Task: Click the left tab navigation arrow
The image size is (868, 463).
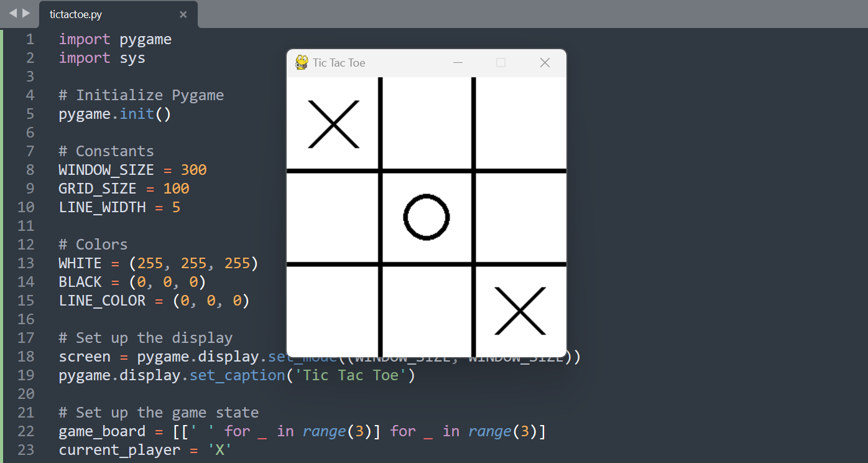Action: [12, 13]
